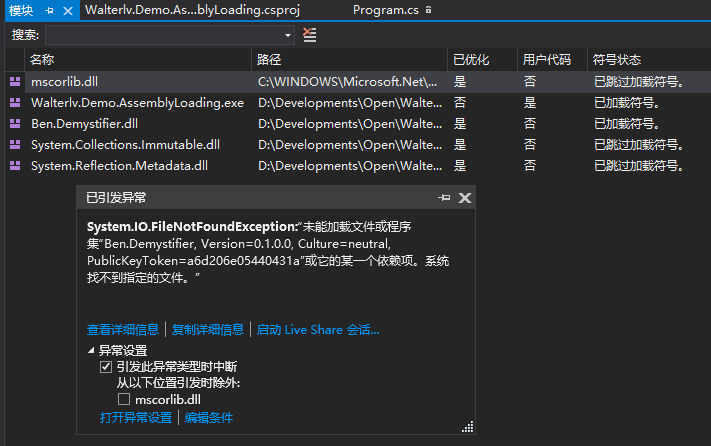Click the 查看详细信息 link
This screenshot has width=711, height=446.
click(x=122, y=329)
